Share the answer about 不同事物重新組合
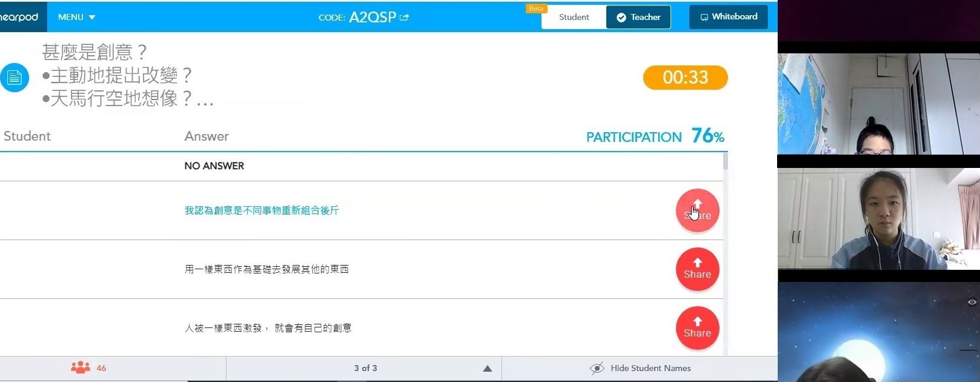 tap(697, 210)
